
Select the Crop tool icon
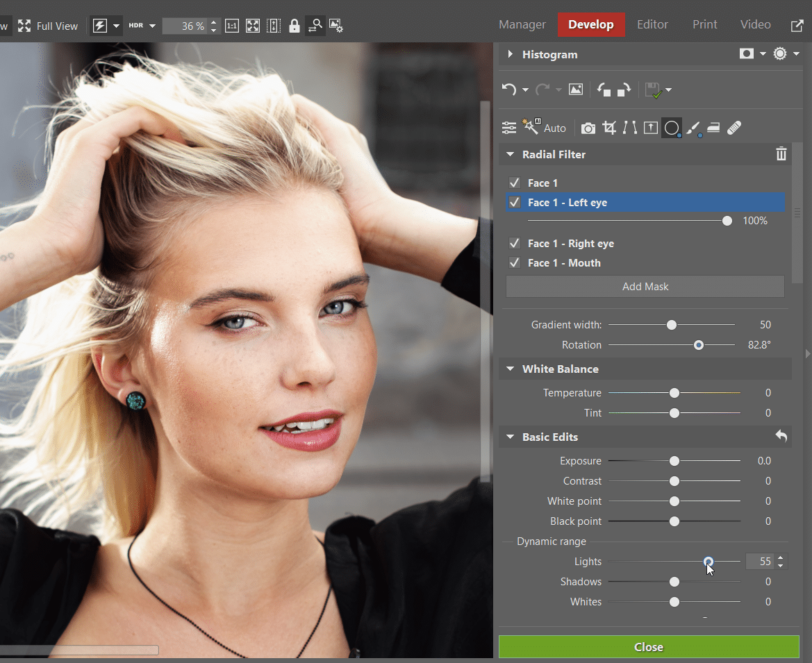click(609, 128)
